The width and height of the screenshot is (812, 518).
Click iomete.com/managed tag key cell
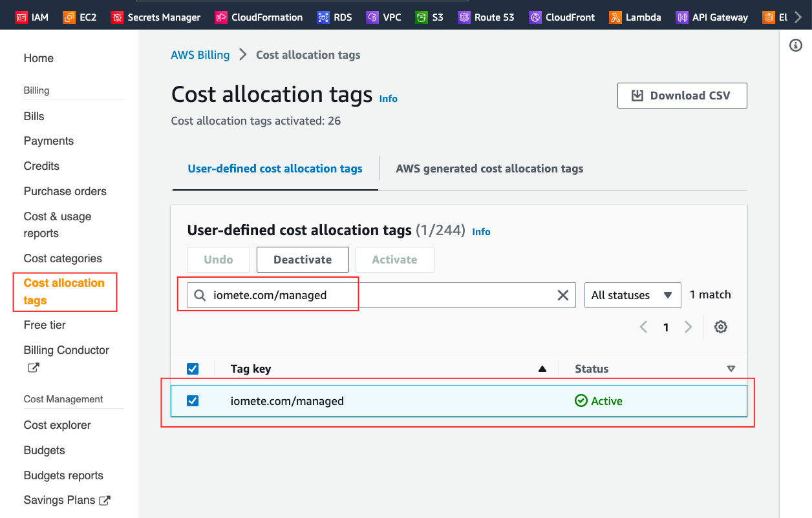pyautogui.click(x=287, y=401)
